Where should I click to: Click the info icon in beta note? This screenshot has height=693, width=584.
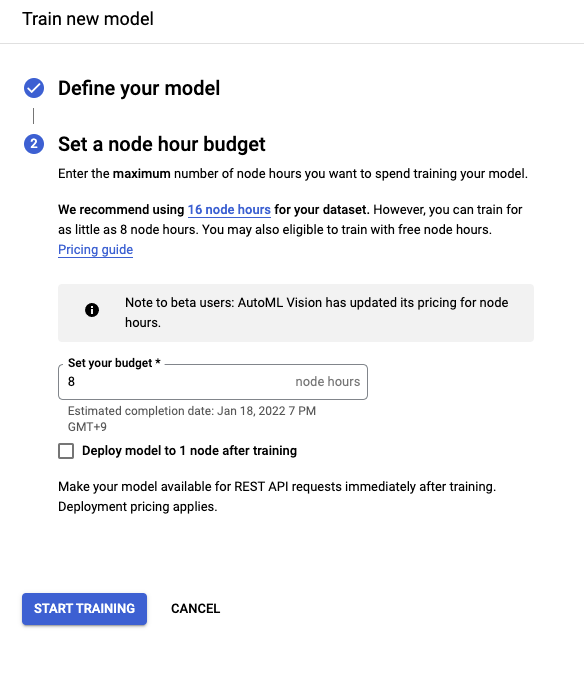92,310
